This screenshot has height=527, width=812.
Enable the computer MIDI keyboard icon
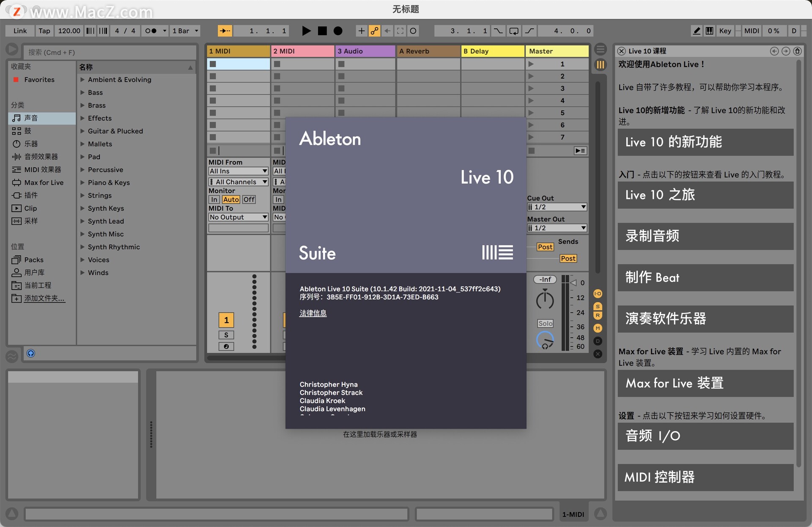(709, 30)
